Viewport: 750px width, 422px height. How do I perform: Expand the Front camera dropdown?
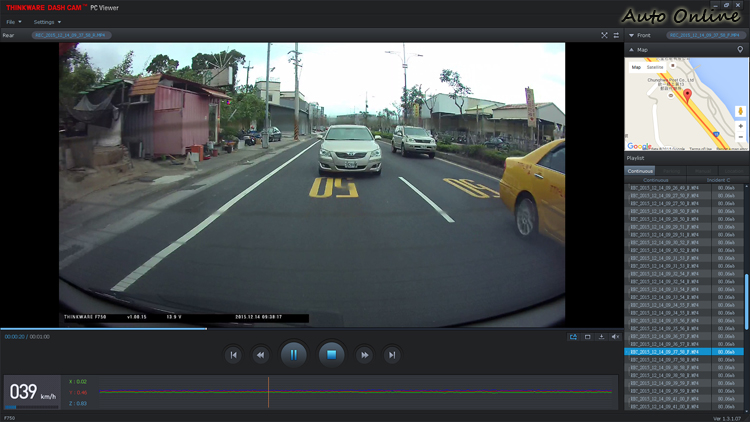[x=631, y=35]
